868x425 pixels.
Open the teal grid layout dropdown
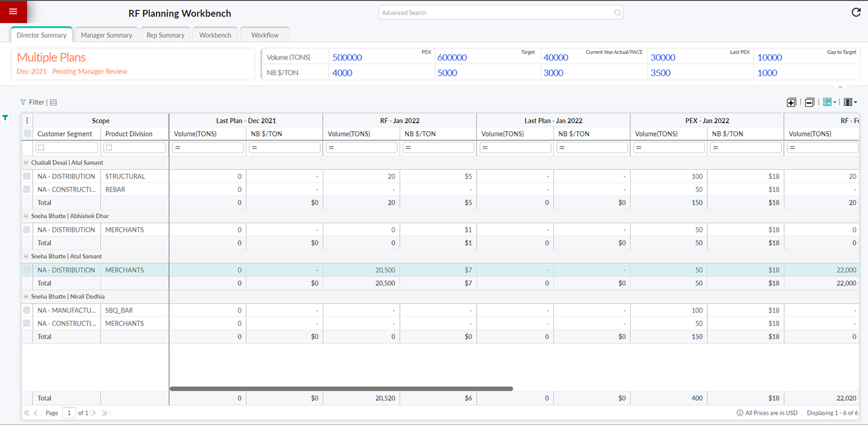coord(829,103)
